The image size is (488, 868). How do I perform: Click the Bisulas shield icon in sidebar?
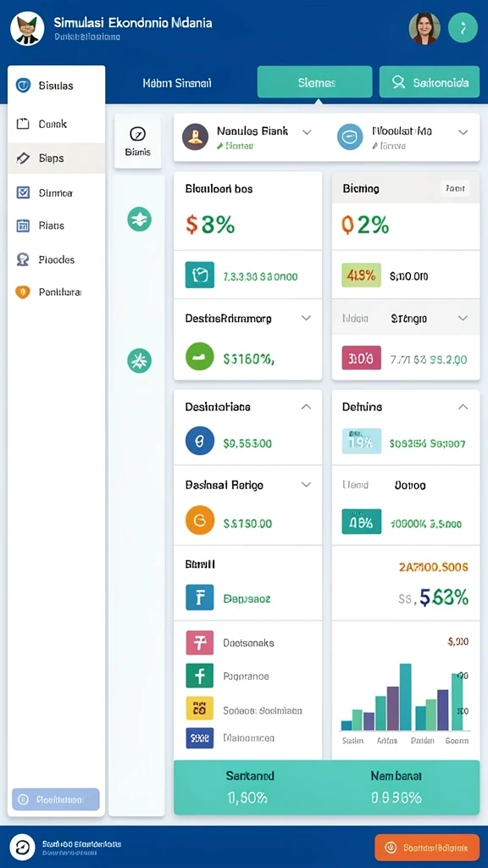[x=23, y=86]
